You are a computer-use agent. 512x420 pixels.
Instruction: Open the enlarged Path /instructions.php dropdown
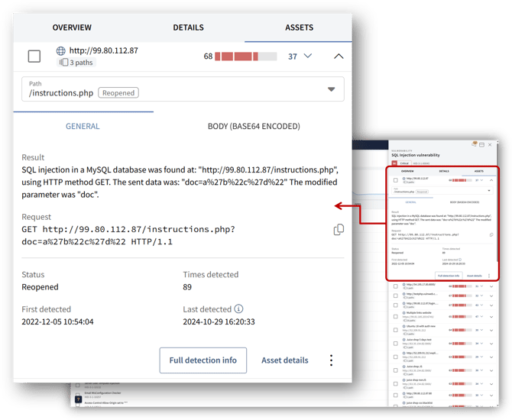pyautogui.click(x=183, y=89)
